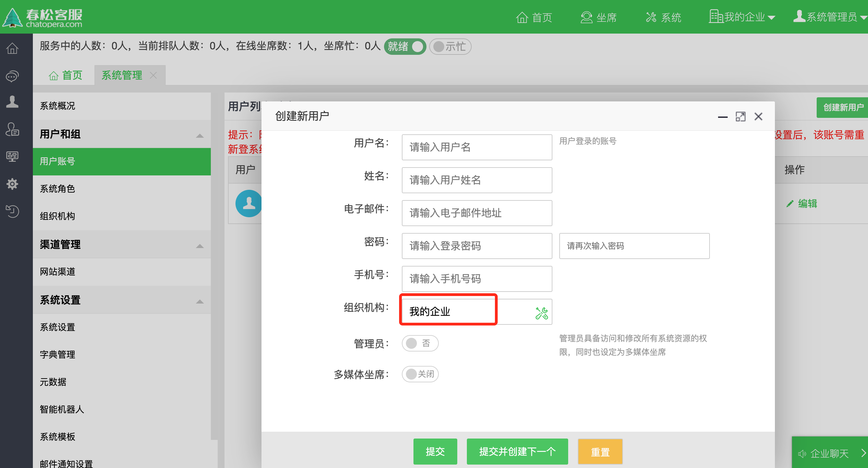This screenshot has height=468, width=868.
Task: Click the speaker icon beside 企业聊天
Action: (x=802, y=454)
